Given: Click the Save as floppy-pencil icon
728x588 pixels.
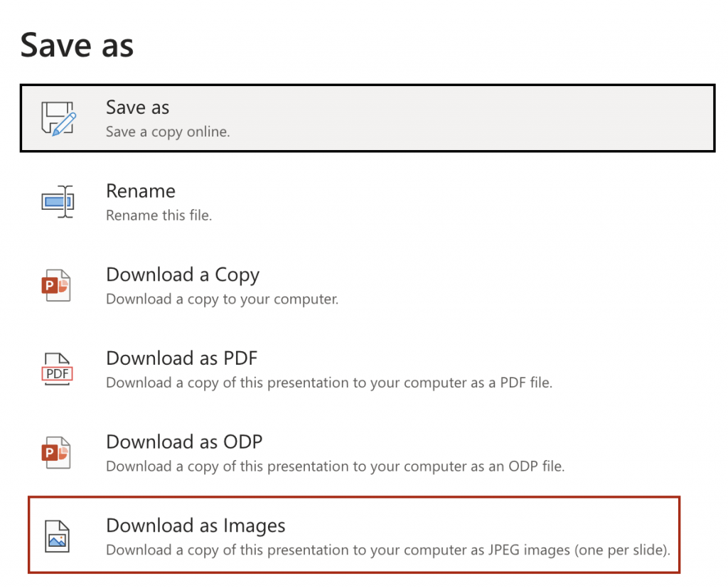Looking at the screenshot, I should (x=58, y=119).
